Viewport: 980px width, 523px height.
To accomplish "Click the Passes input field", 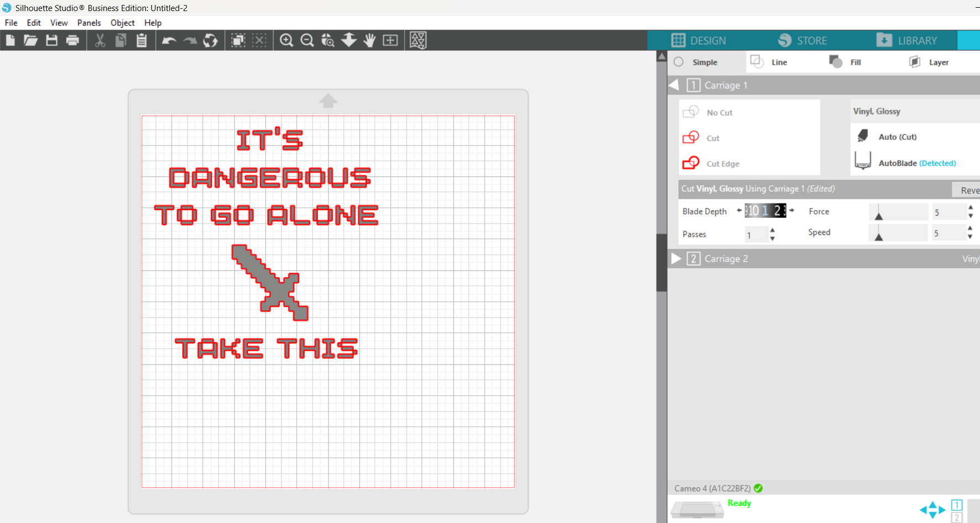I will (x=756, y=234).
